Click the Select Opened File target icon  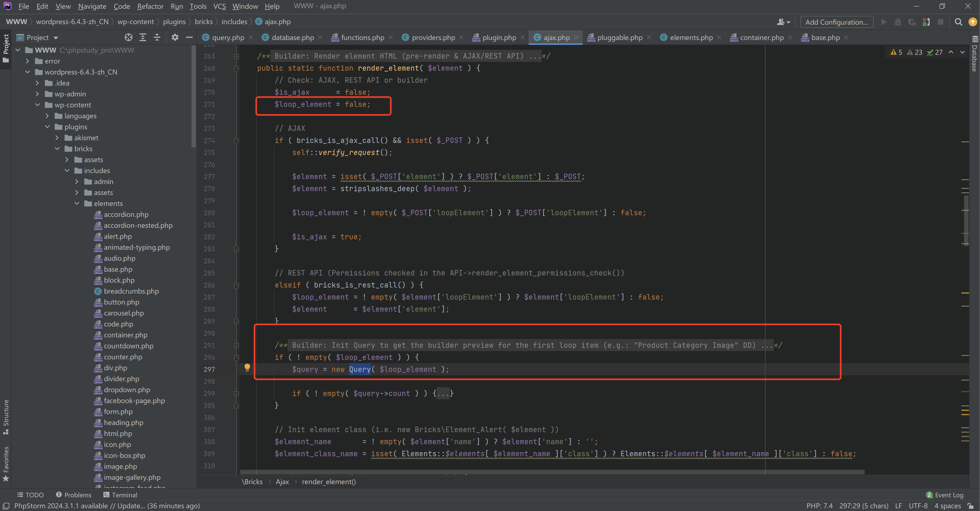[129, 37]
